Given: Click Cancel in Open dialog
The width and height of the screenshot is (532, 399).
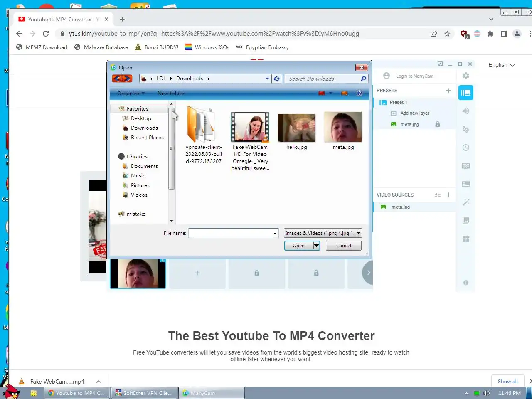Looking at the screenshot, I should (343, 246).
